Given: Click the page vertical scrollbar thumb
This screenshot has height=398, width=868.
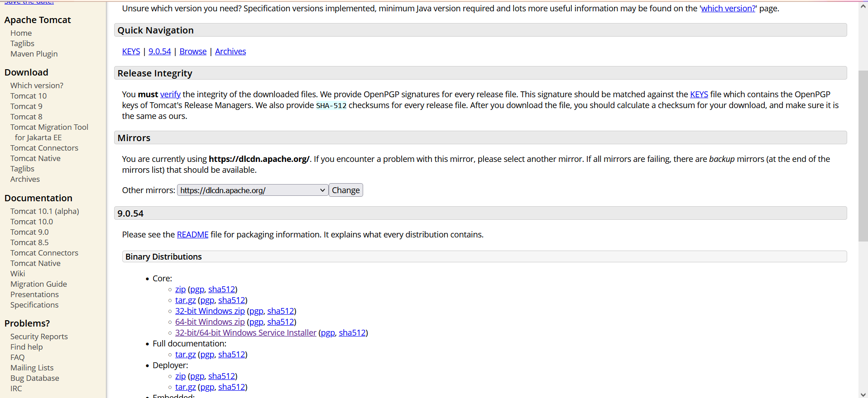Looking at the screenshot, I should point(863,156).
